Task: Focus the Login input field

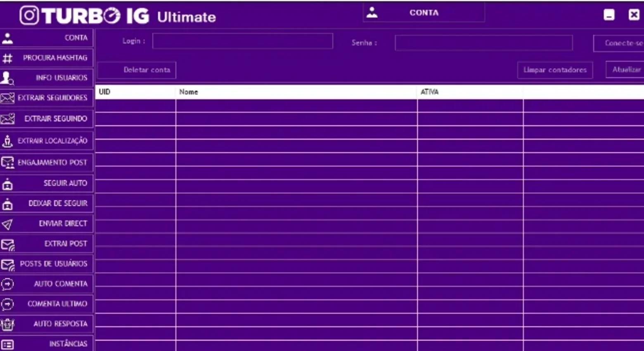Action: click(x=243, y=41)
